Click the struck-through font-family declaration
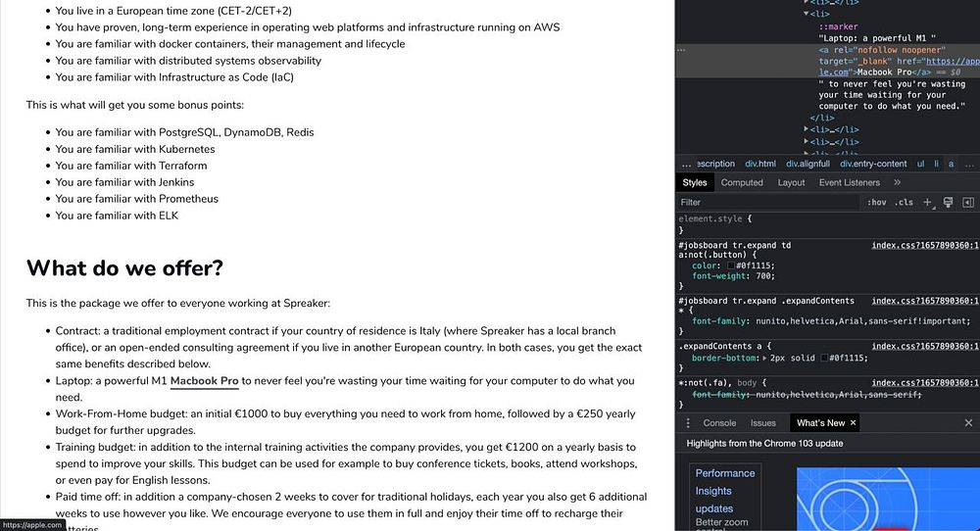The image size is (980, 531). pos(807,395)
